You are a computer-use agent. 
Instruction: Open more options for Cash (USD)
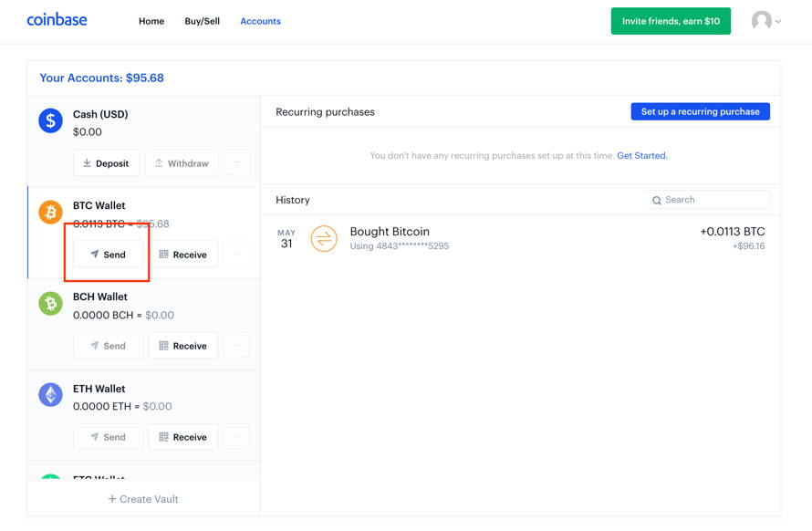pyautogui.click(x=237, y=163)
